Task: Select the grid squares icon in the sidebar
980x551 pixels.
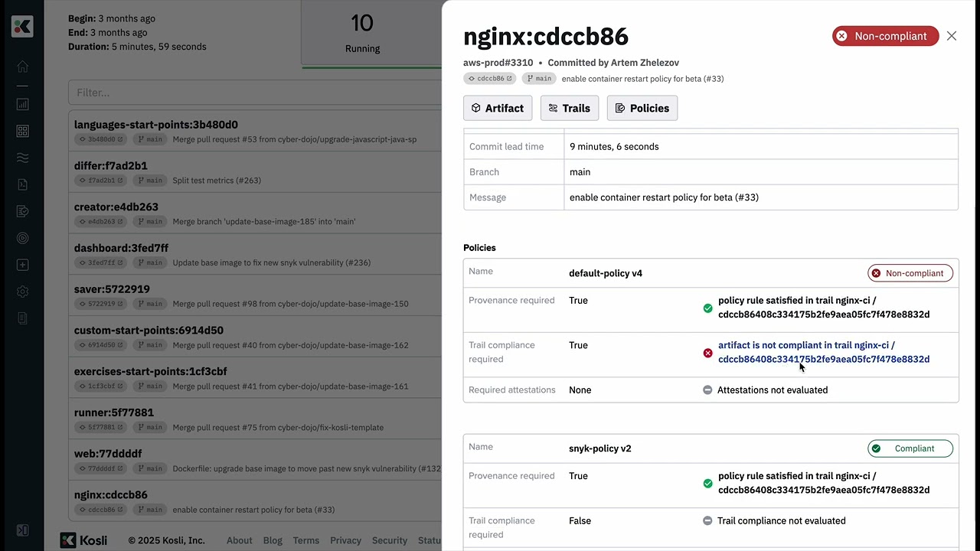Action: point(22,132)
